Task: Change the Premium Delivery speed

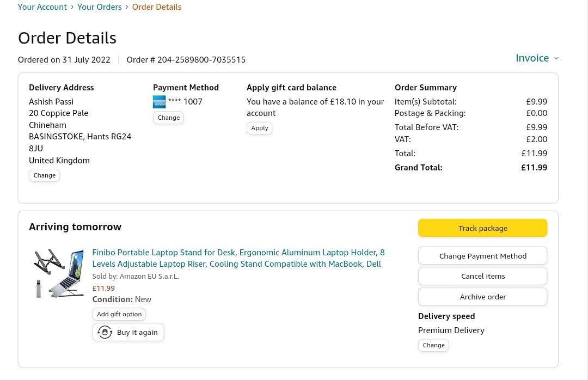Action: click(433, 345)
